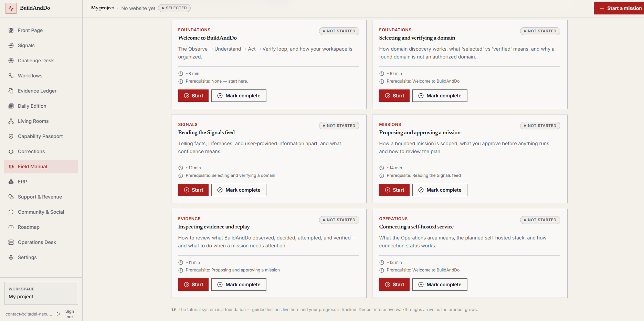Open Operations Desk from sidebar
The image size is (644, 321).
41,242
